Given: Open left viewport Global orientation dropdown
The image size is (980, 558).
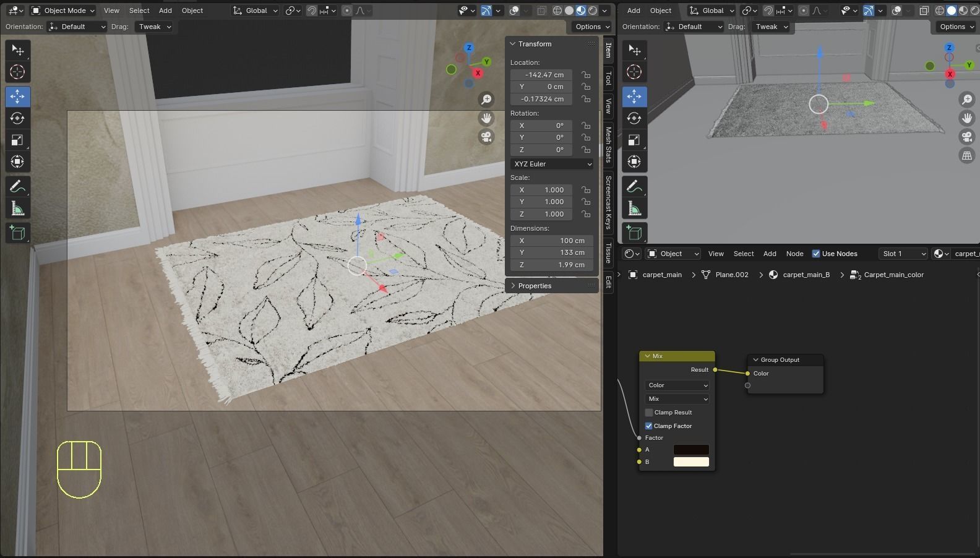Looking at the screenshot, I should tap(256, 11).
